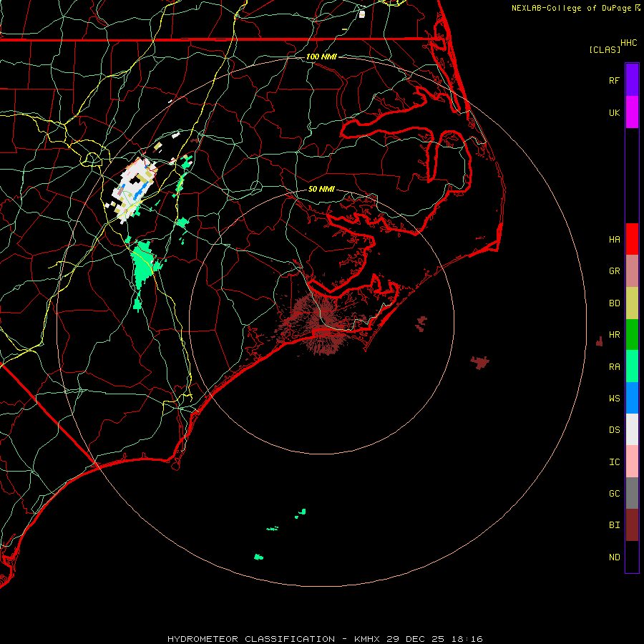Viewport: 644px width, 644px height.
Task: Click the ND legend label
Action: (x=615, y=557)
